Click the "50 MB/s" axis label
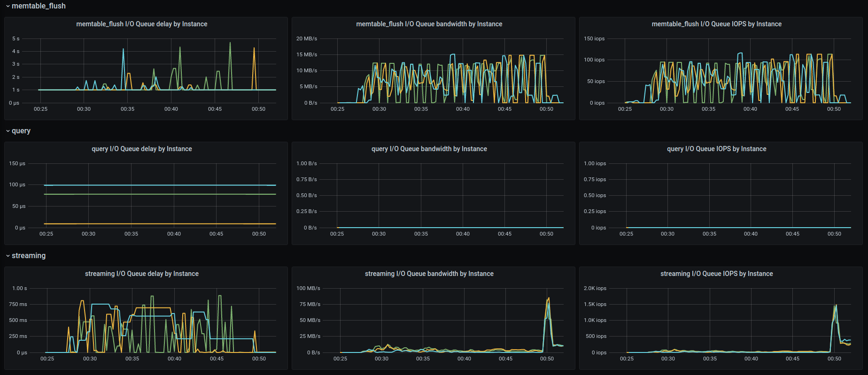 pos(310,320)
